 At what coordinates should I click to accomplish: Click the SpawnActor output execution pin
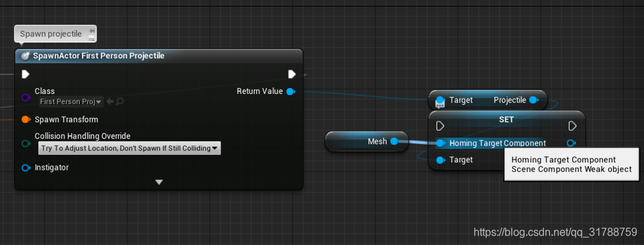pyautogui.click(x=292, y=74)
